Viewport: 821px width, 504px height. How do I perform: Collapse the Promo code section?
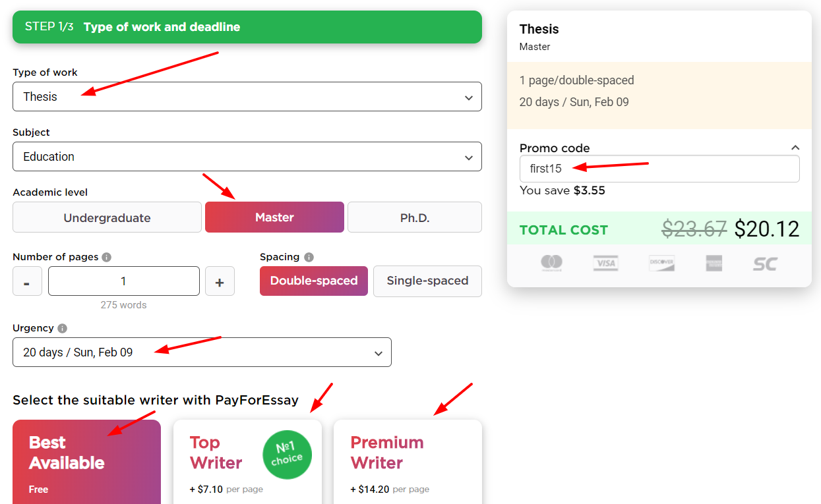[795, 148]
